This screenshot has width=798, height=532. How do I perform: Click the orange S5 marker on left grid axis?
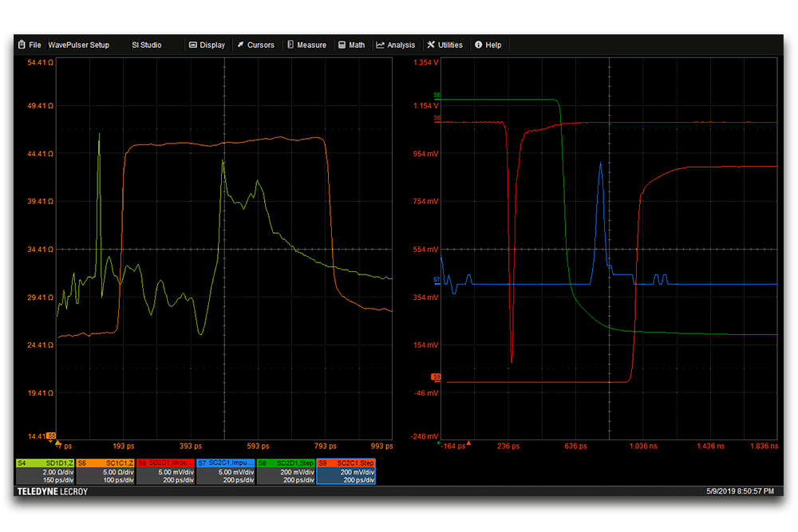(x=51, y=436)
